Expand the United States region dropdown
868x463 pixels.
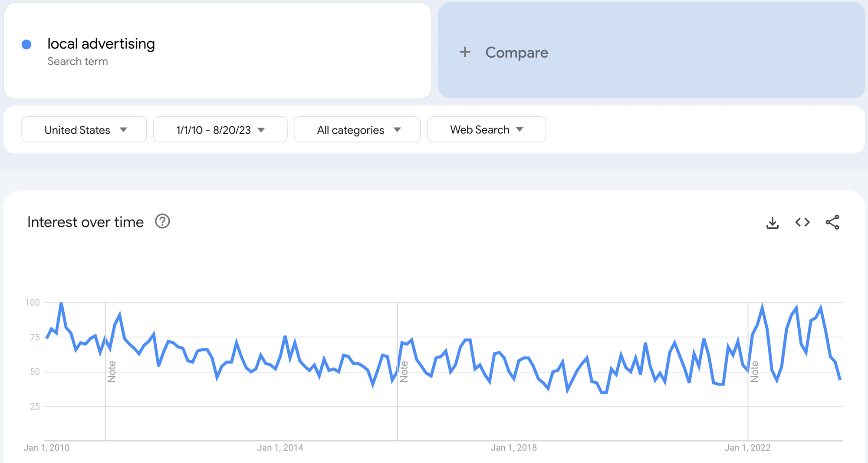(x=84, y=129)
